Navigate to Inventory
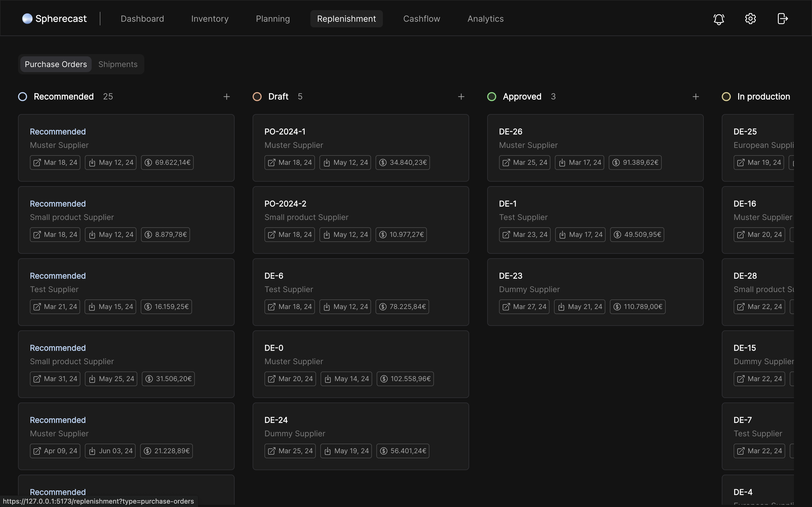This screenshot has width=812, height=507. pyautogui.click(x=210, y=19)
